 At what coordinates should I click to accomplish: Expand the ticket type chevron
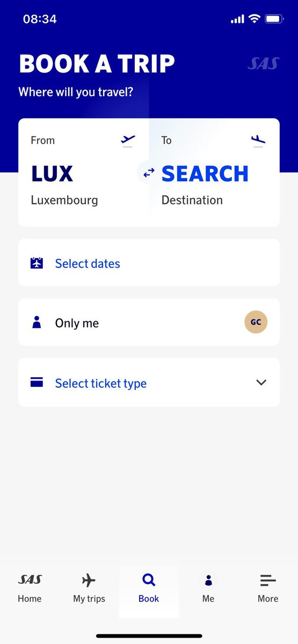(x=261, y=383)
